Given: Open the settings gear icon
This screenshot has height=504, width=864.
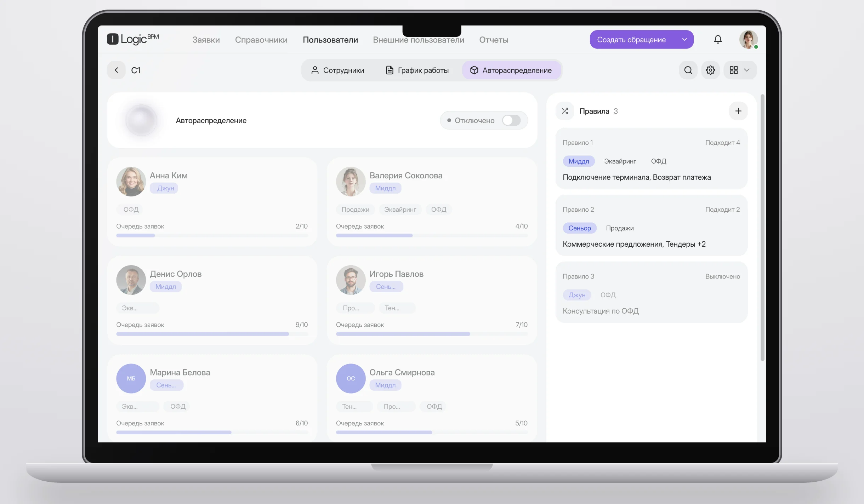Looking at the screenshot, I should 710,70.
